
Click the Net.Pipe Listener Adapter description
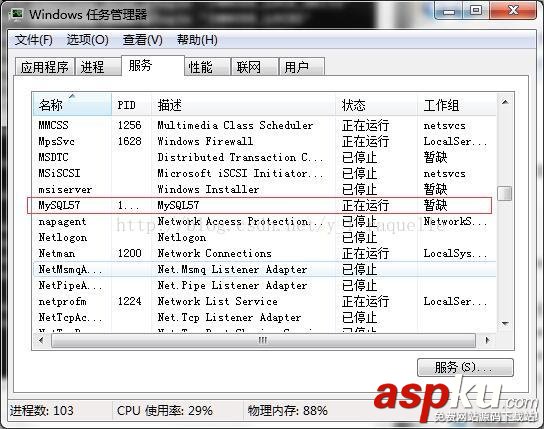click(x=232, y=285)
